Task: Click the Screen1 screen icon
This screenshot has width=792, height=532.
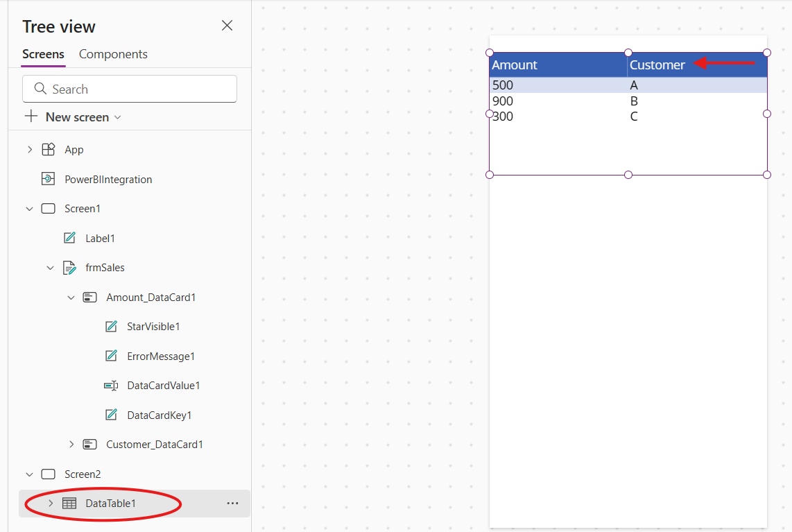Action: tap(48, 209)
